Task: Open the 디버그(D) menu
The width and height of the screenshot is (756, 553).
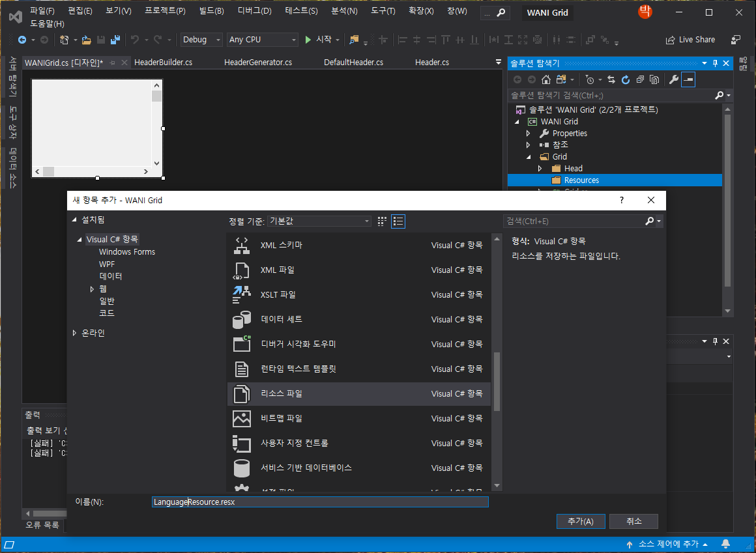Action: (255, 11)
